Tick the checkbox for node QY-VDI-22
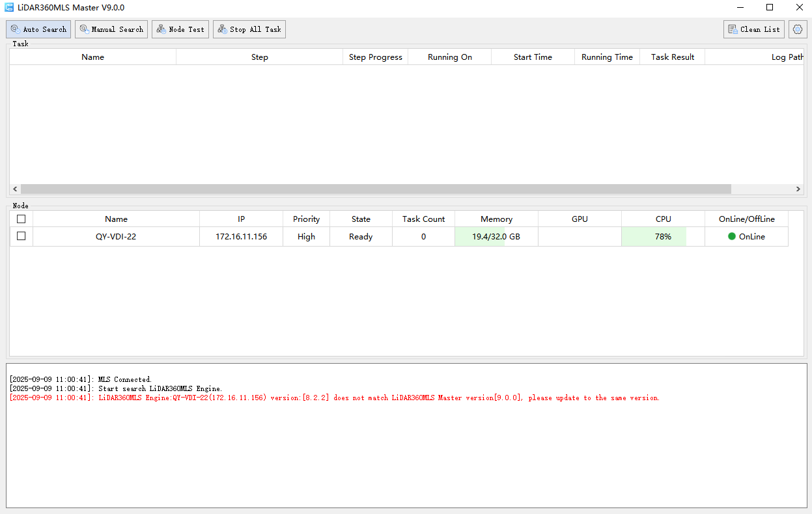This screenshot has height=514, width=812. [21, 236]
